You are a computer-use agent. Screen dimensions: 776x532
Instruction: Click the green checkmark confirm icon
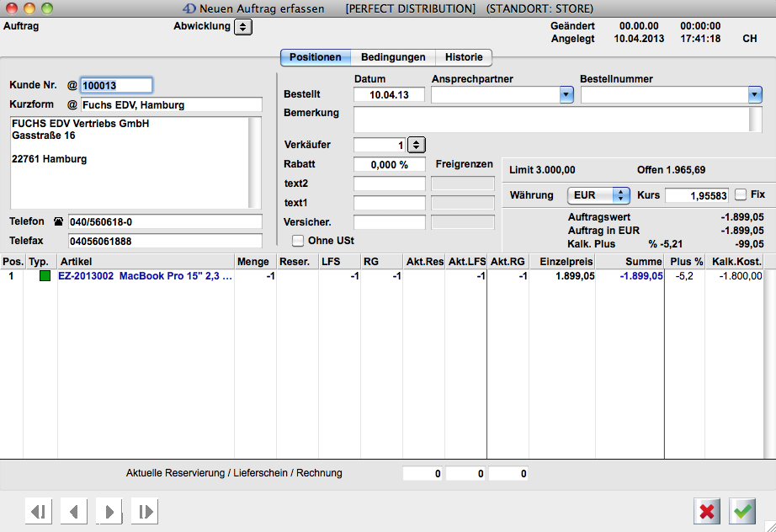click(x=742, y=511)
